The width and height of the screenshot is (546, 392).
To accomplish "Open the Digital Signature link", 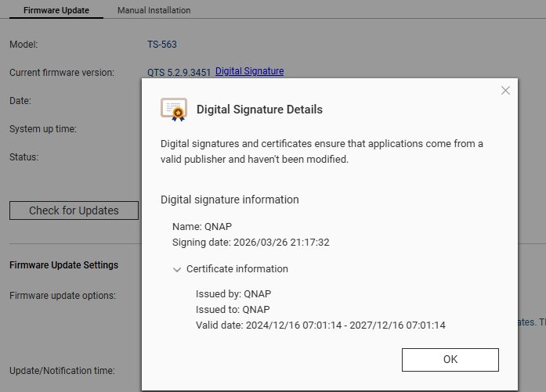I will pos(249,71).
